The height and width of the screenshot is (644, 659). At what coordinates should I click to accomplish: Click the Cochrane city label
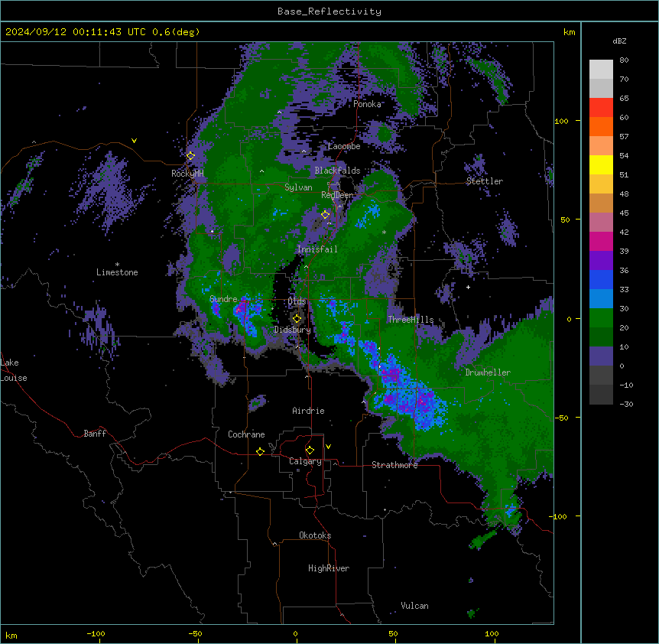click(x=246, y=434)
